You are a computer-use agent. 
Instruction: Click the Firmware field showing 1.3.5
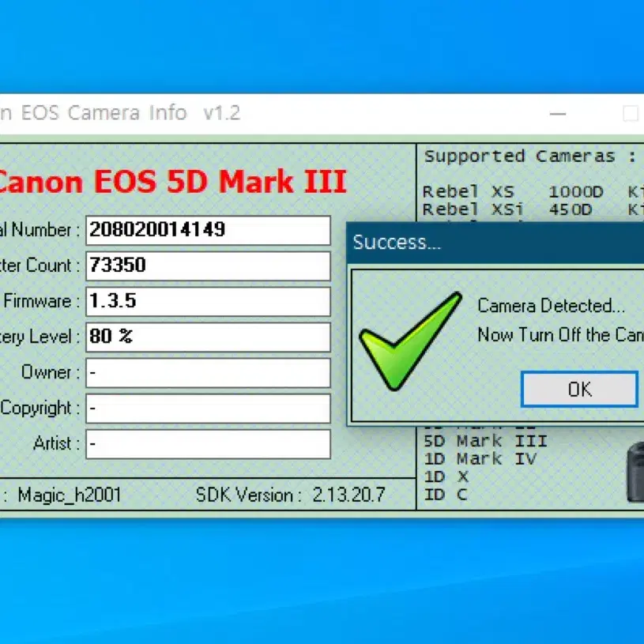click(x=209, y=302)
